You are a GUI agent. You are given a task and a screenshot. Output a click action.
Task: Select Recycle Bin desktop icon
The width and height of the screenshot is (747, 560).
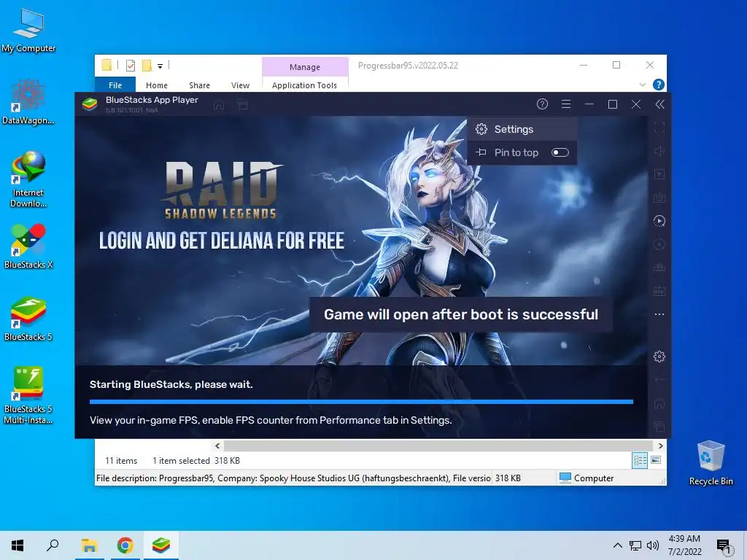(711, 463)
